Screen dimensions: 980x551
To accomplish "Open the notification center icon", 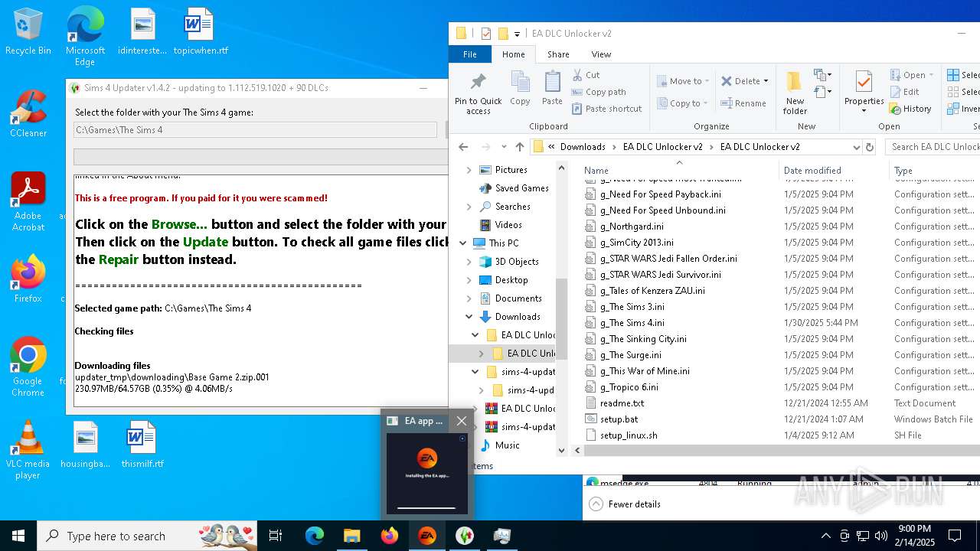I will (x=955, y=536).
